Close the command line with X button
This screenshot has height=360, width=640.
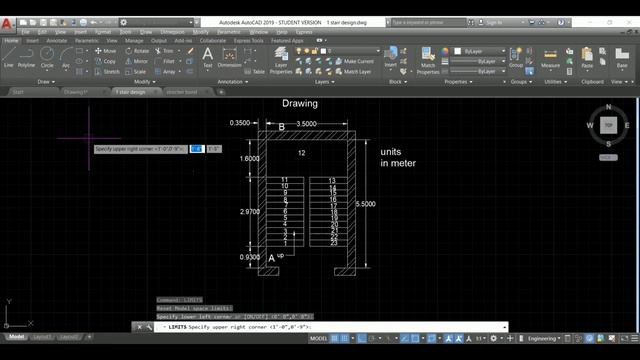click(x=140, y=327)
